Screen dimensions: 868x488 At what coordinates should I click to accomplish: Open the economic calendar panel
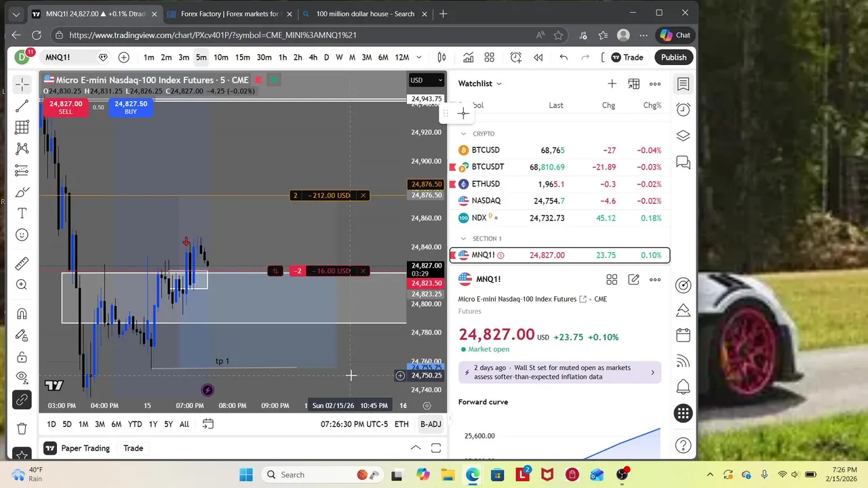point(683,335)
